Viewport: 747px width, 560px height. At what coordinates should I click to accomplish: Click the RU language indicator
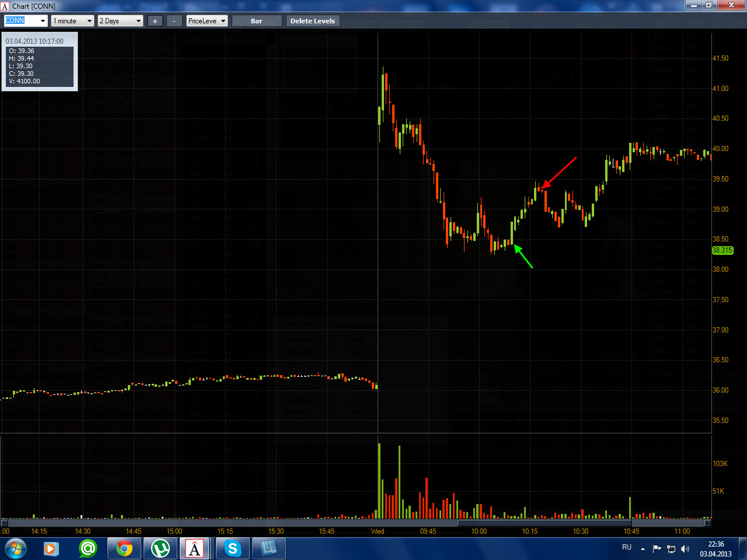(x=627, y=547)
